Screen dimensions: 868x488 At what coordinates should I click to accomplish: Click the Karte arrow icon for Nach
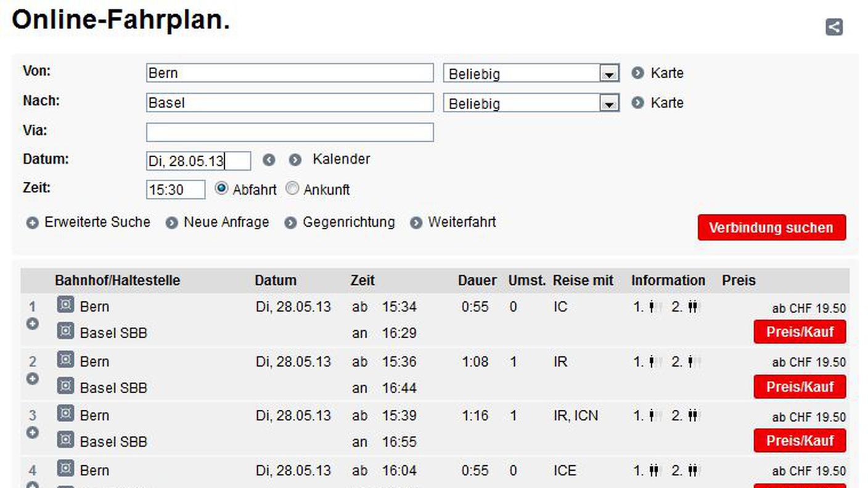638,103
